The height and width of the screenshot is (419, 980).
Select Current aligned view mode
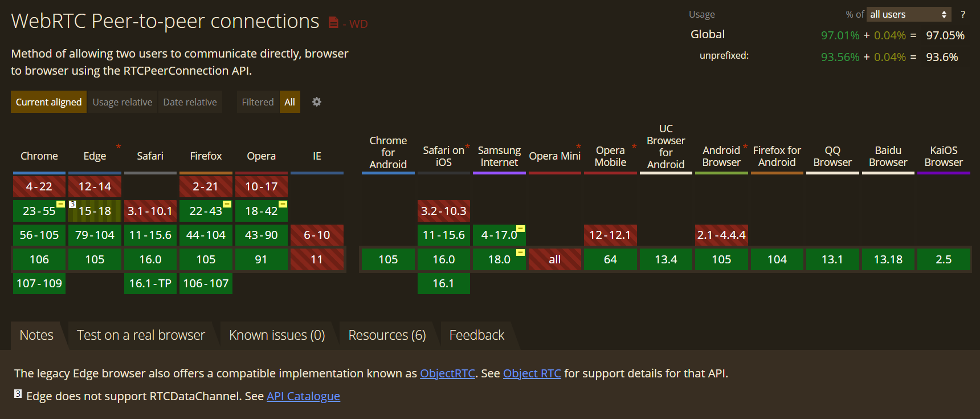pos(48,102)
